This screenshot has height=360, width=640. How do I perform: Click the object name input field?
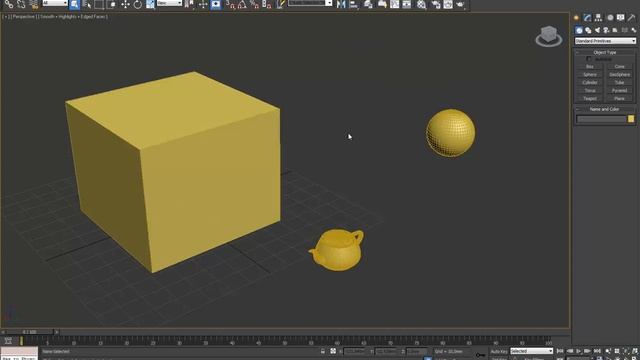601,119
